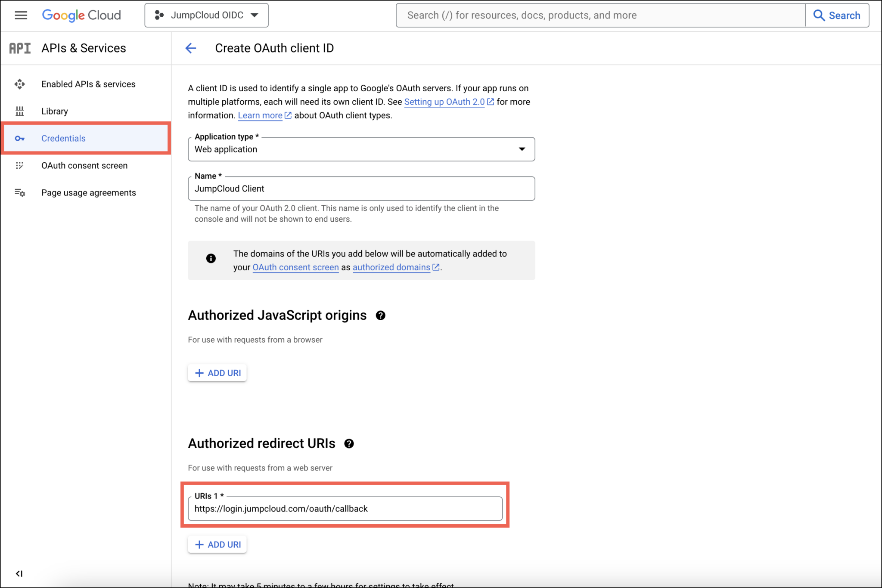The image size is (882, 588).
Task: Expand the APIs & Services header menu
Action: [x=84, y=48]
